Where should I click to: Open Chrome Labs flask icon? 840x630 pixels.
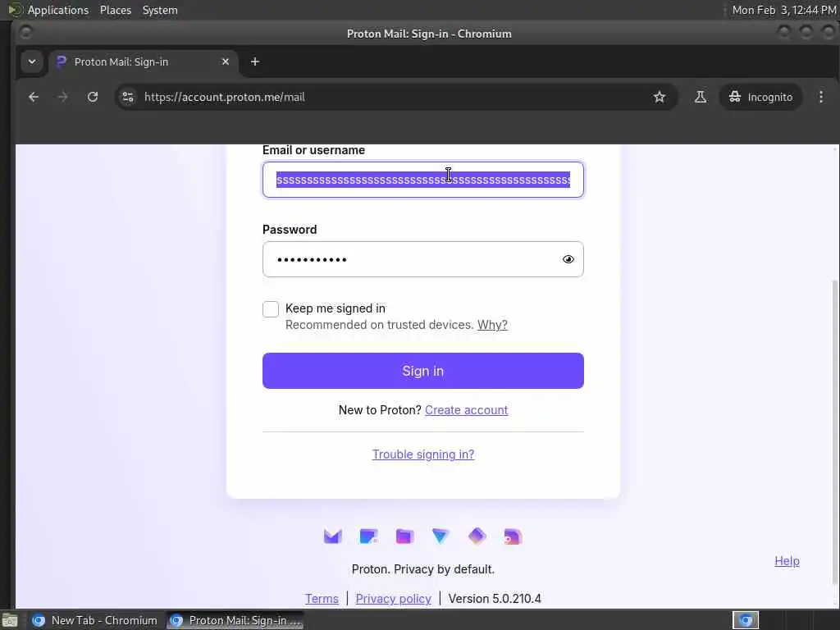701,97
